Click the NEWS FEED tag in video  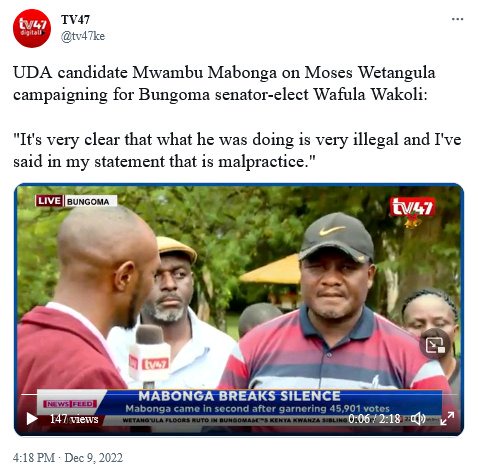click(x=70, y=404)
